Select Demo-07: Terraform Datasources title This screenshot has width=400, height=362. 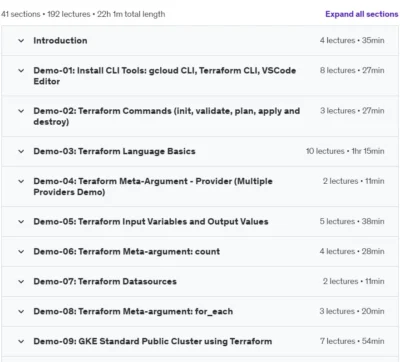(x=105, y=282)
